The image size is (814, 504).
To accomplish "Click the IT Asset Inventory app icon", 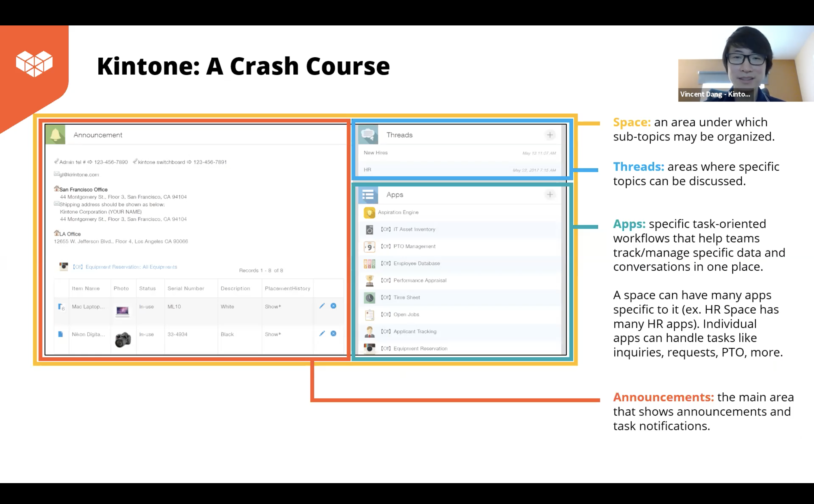I will pyautogui.click(x=369, y=230).
